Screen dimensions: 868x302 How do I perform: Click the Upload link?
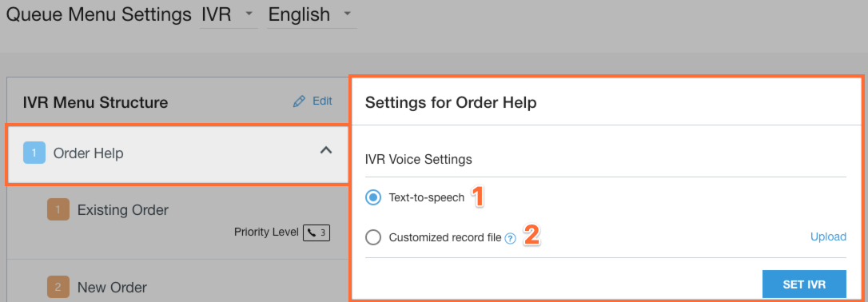pos(828,236)
